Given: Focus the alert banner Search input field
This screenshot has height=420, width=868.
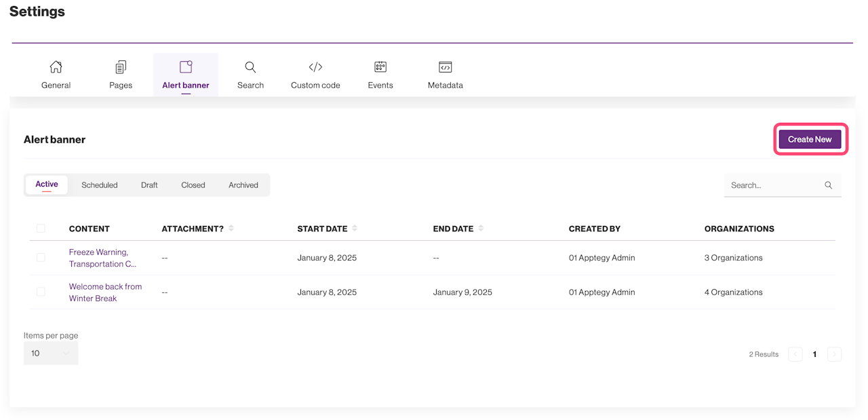Looking at the screenshot, I should (x=773, y=185).
